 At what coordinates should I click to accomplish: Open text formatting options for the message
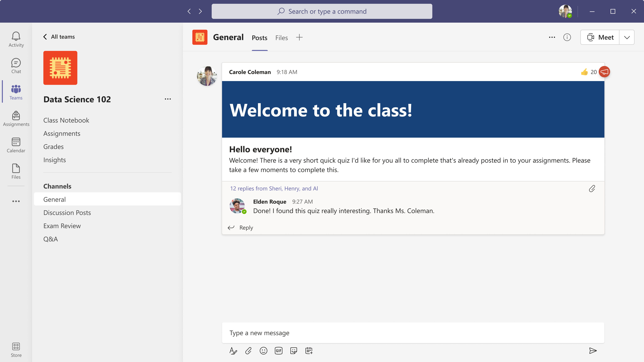tap(233, 351)
